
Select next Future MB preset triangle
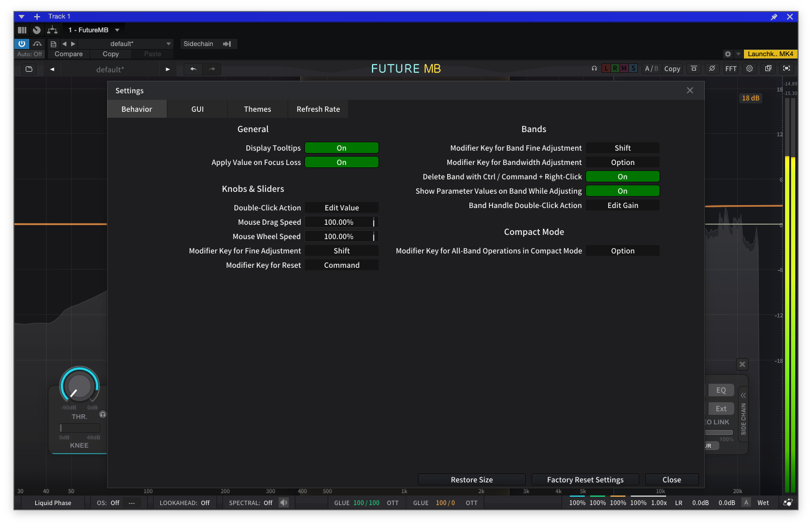coord(167,69)
